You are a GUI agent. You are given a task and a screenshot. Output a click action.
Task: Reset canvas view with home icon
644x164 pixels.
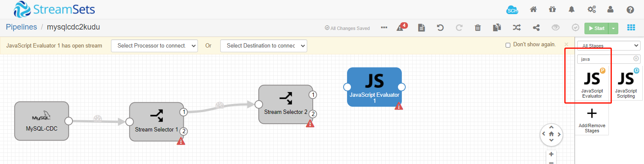point(551,134)
